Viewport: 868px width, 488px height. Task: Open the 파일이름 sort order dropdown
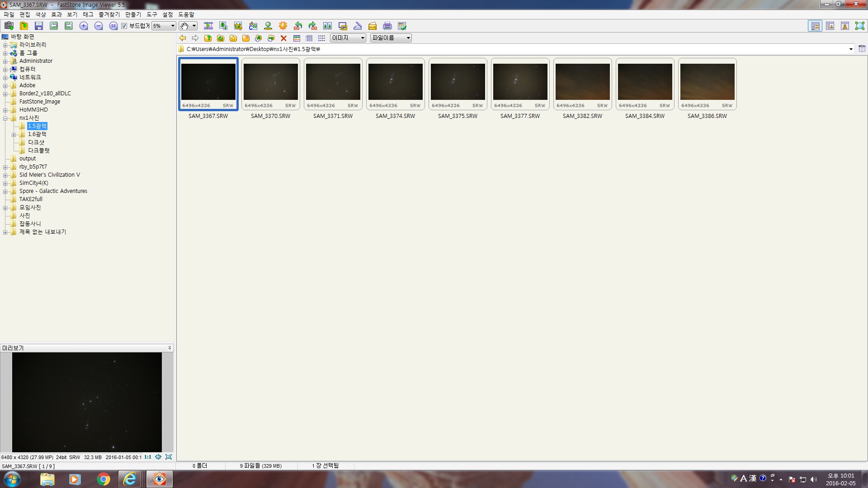pyautogui.click(x=408, y=38)
